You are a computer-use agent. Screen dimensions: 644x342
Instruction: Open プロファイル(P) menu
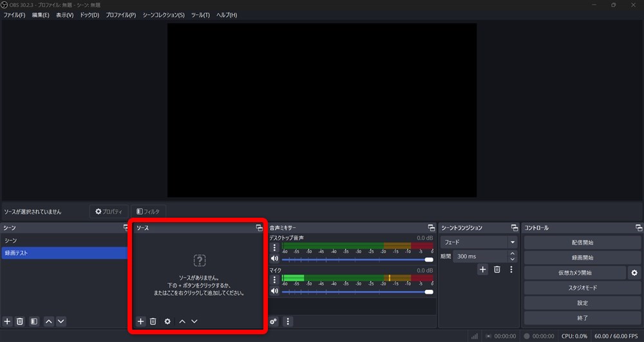click(121, 15)
